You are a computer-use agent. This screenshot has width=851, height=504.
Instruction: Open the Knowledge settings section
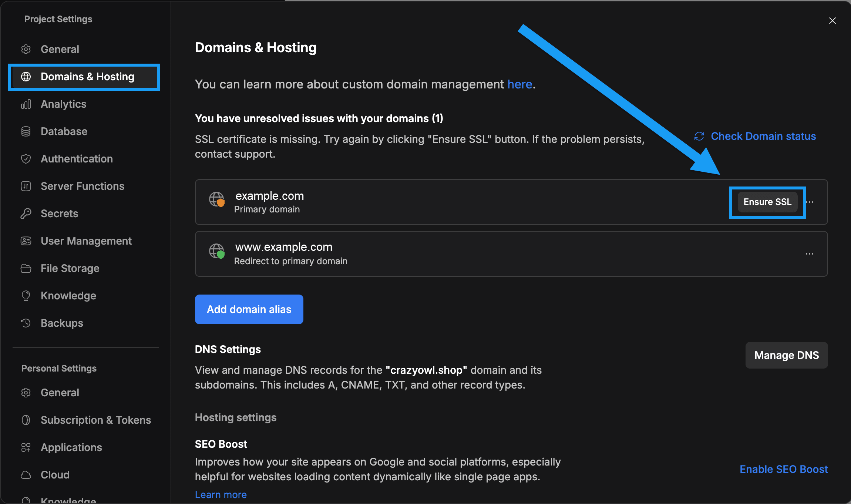(68, 296)
